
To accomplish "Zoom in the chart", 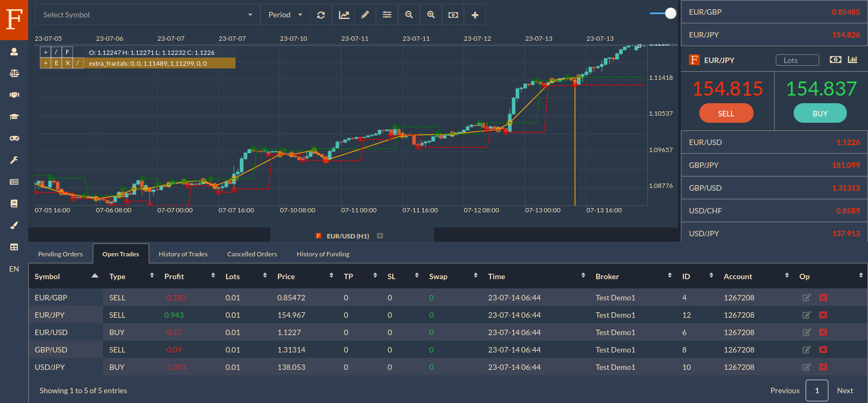I will [431, 15].
